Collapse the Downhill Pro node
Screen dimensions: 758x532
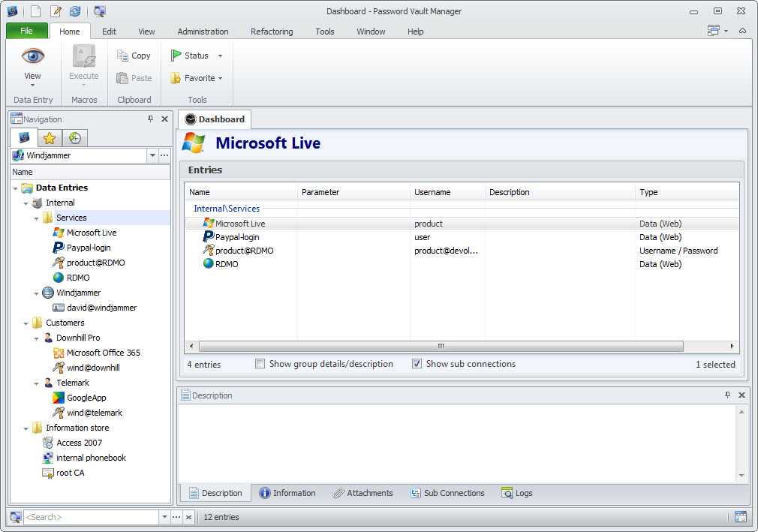coord(36,338)
